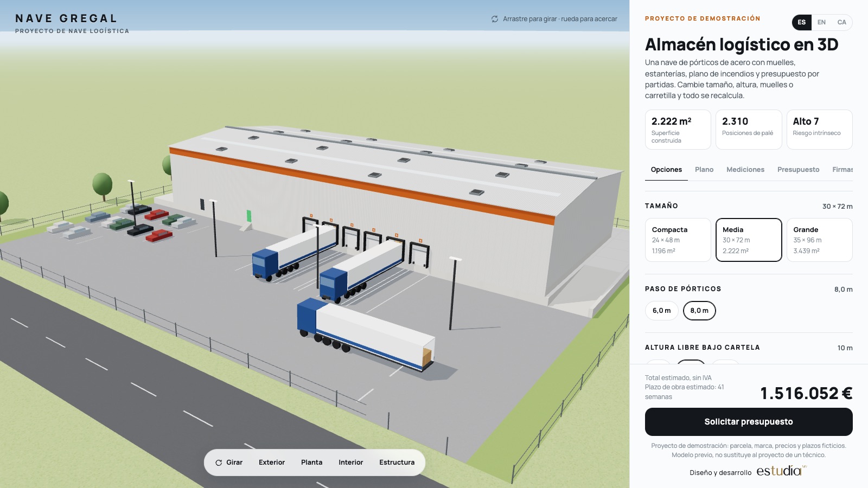Switch to Planta view
The width and height of the screenshot is (868, 488).
coord(311,463)
